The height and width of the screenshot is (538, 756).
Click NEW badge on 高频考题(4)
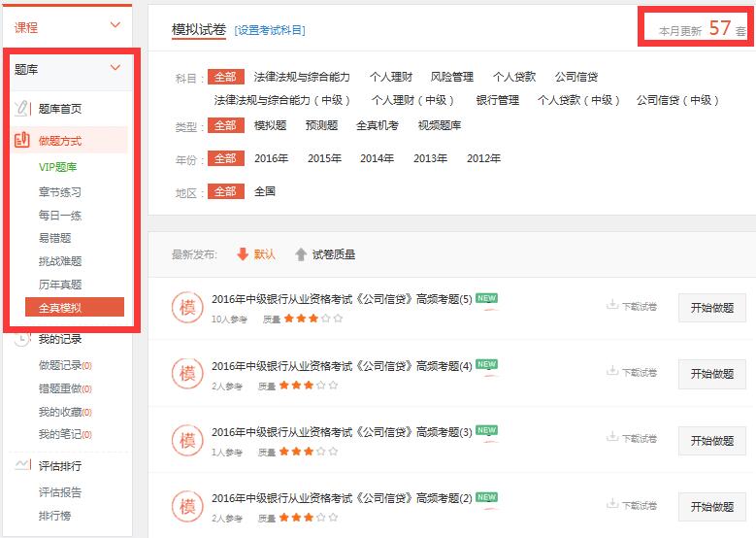click(486, 364)
